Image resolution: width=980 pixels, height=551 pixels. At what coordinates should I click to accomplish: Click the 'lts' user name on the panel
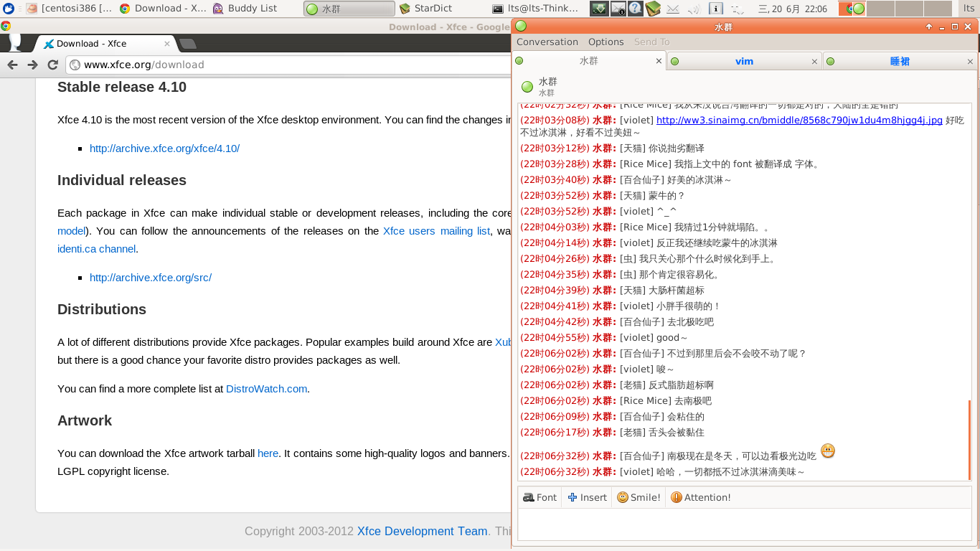[969, 9]
